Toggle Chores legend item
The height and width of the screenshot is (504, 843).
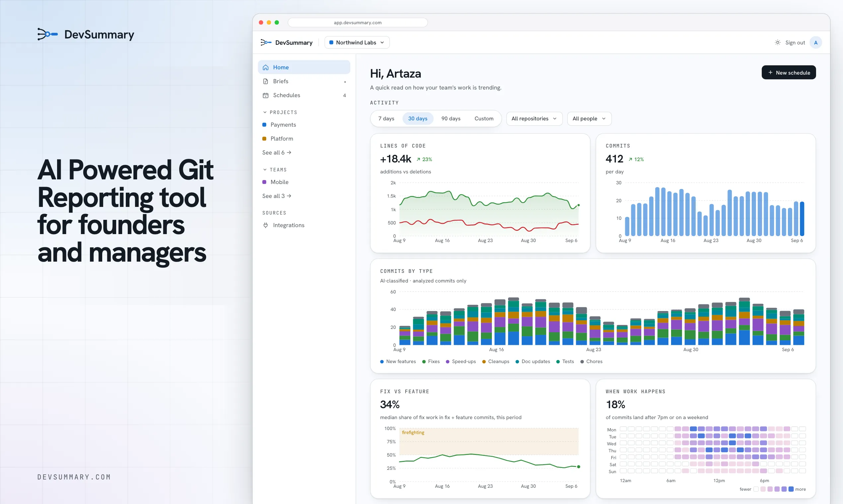click(591, 361)
